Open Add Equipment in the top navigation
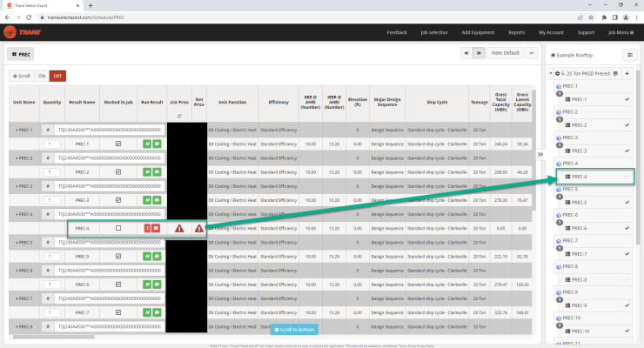 [478, 32]
